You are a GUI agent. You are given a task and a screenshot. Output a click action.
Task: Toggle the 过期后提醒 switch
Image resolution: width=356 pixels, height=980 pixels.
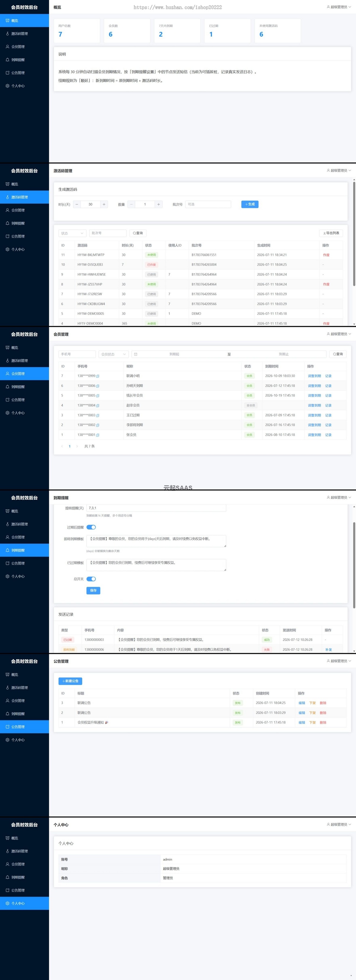pyautogui.click(x=91, y=527)
